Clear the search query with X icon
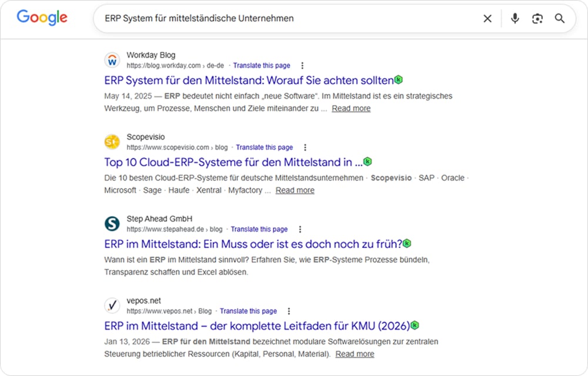Screen dimensions: 588x376 [487, 18]
